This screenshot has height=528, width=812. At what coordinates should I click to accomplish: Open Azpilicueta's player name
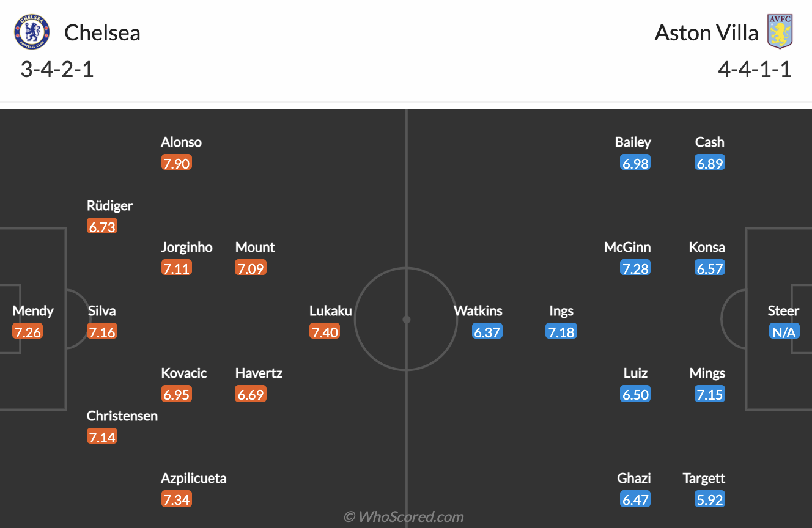click(x=193, y=478)
